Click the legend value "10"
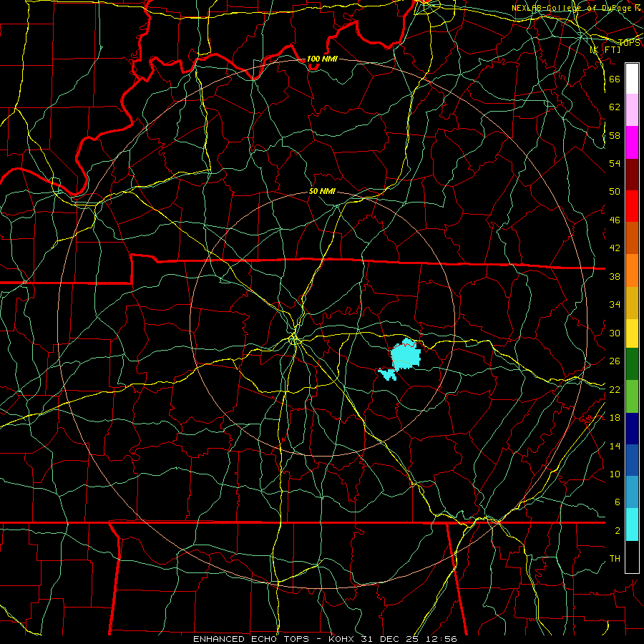This screenshot has height=644, width=644. point(615,474)
